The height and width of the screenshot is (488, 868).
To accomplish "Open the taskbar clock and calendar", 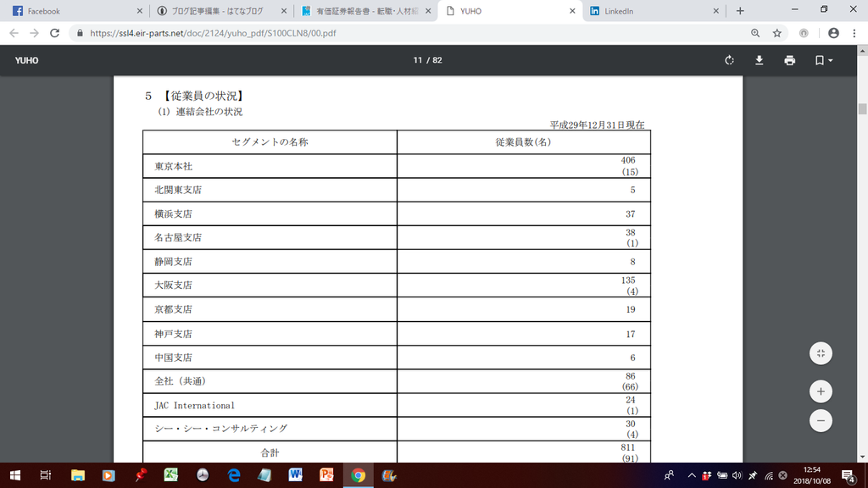I will (x=811, y=476).
